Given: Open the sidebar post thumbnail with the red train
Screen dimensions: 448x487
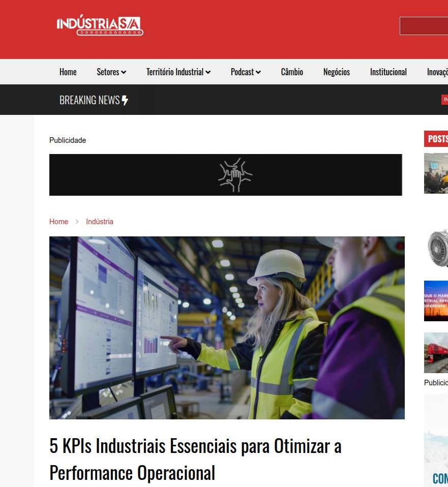Looking at the screenshot, I should (436, 353).
